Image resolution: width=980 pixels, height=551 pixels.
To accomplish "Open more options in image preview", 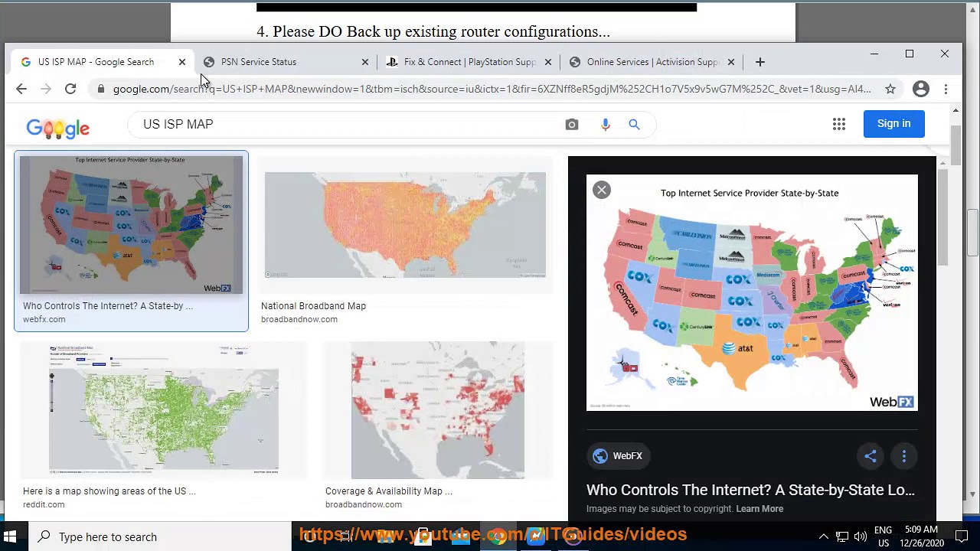I will [904, 456].
